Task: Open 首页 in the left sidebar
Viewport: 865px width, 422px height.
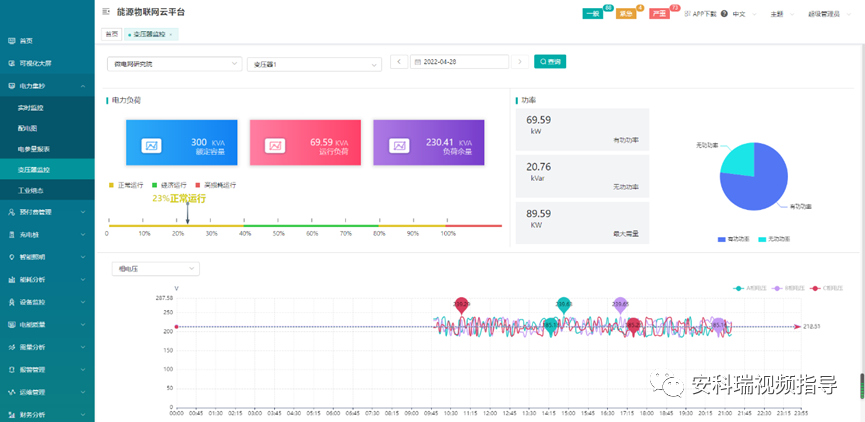Action: pyautogui.click(x=47, y=41)
